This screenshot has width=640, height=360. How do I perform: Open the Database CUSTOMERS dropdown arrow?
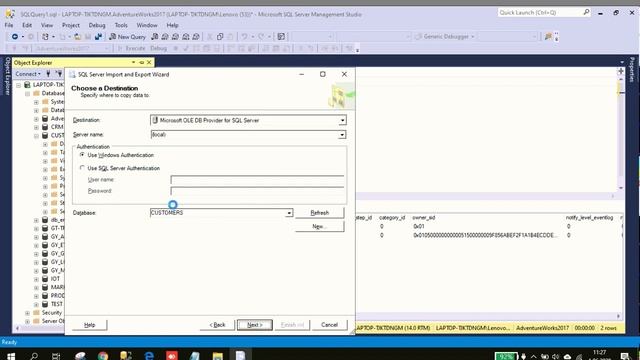point(289,213)
